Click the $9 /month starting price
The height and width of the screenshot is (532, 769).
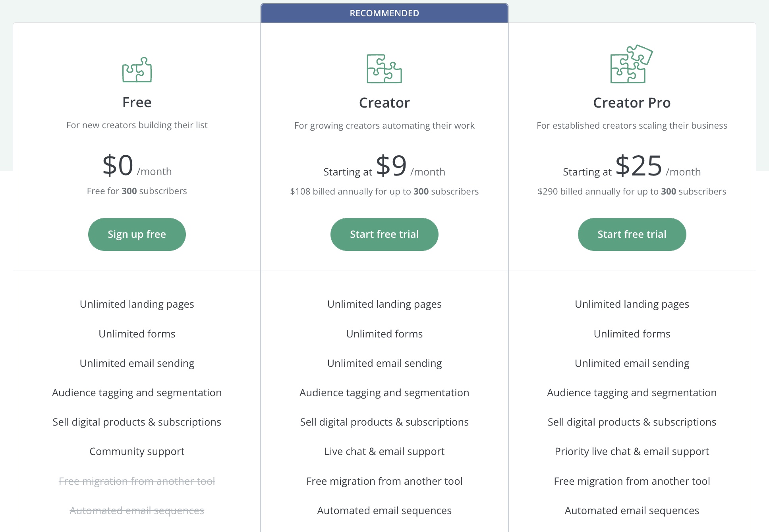(384, 166)
